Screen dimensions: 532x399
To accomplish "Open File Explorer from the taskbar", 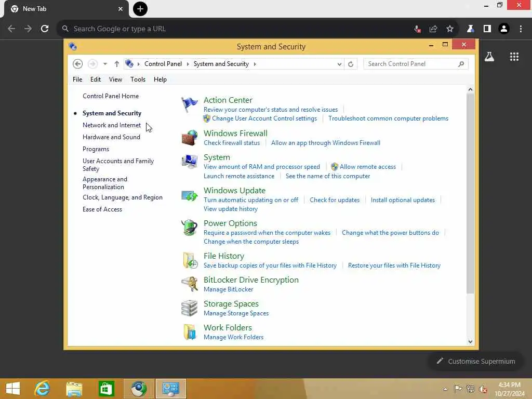I will tap(74, 389).
